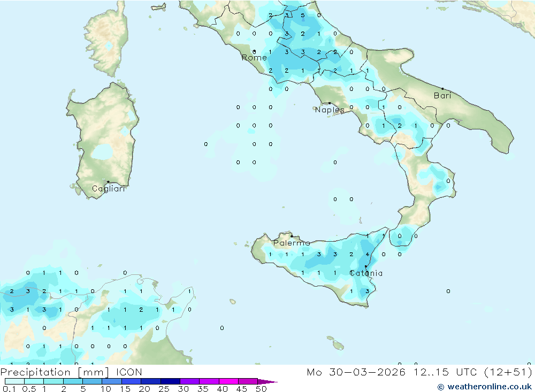Click the legend value label '25'

tap(164, 389)
